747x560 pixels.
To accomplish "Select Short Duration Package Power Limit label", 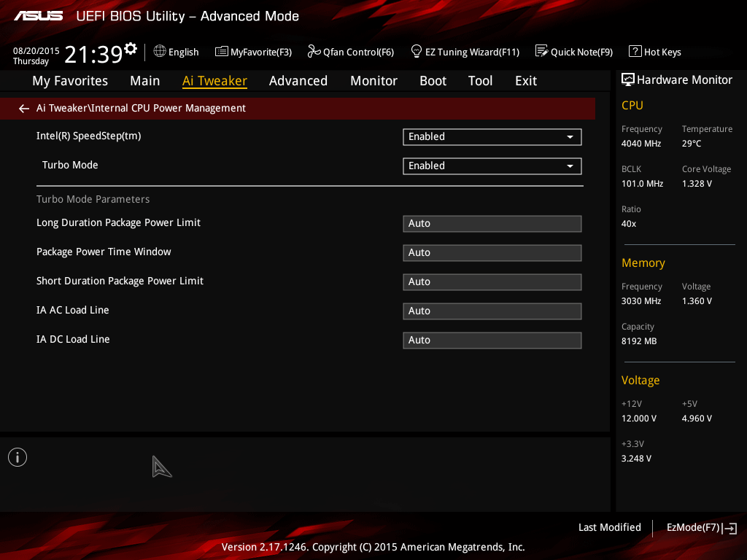I will pos(120,281).
